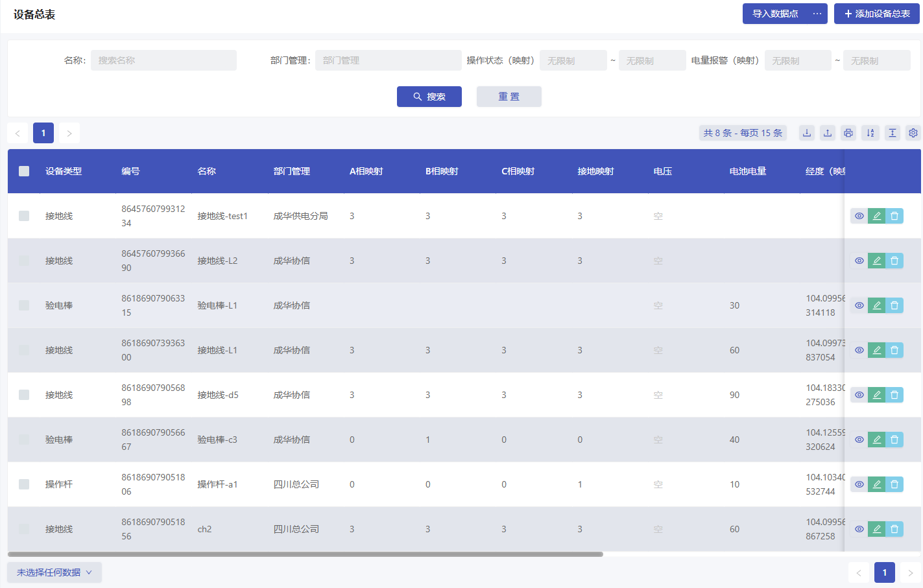The image size is (923, 588).
Task: Edit the 接地线-d5 row
Action: [x=877, y=395]
